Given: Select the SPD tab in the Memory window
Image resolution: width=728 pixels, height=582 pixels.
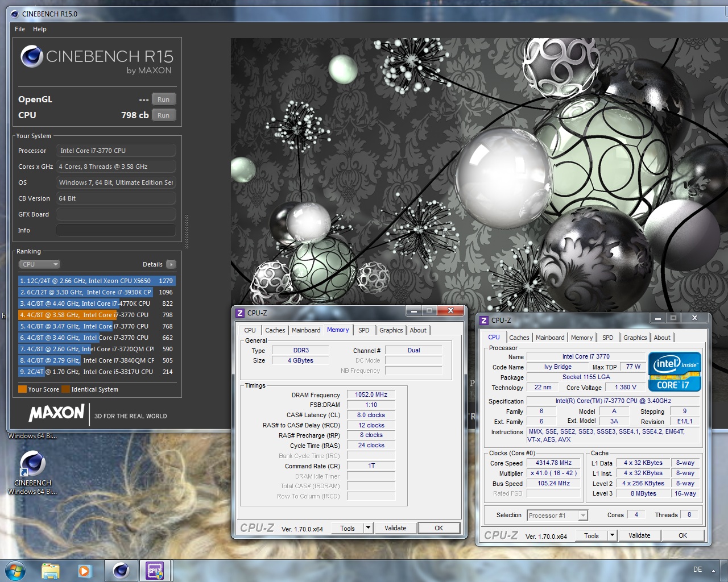Looking at the screenshot, I should [364, 330].
